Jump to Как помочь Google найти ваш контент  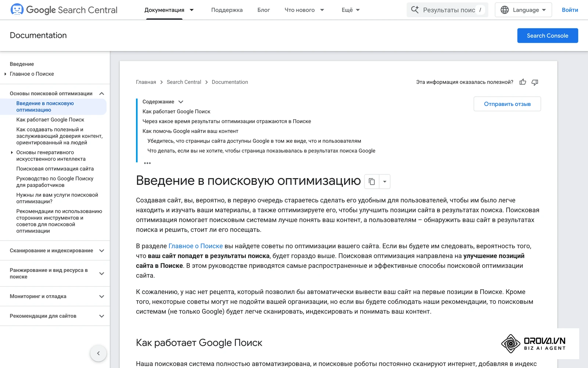click(x=190, y=131)
